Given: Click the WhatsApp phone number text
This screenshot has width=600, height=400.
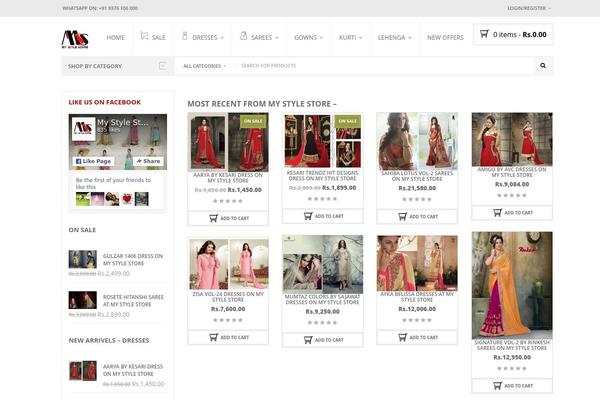Looking at the screenshot, I should 100,8.
